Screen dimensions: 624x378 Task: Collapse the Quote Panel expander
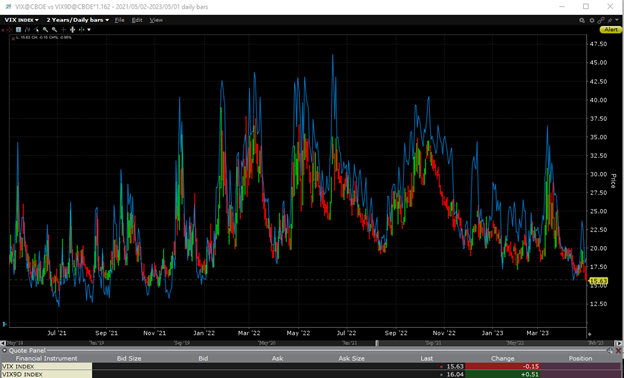[4, 351]
